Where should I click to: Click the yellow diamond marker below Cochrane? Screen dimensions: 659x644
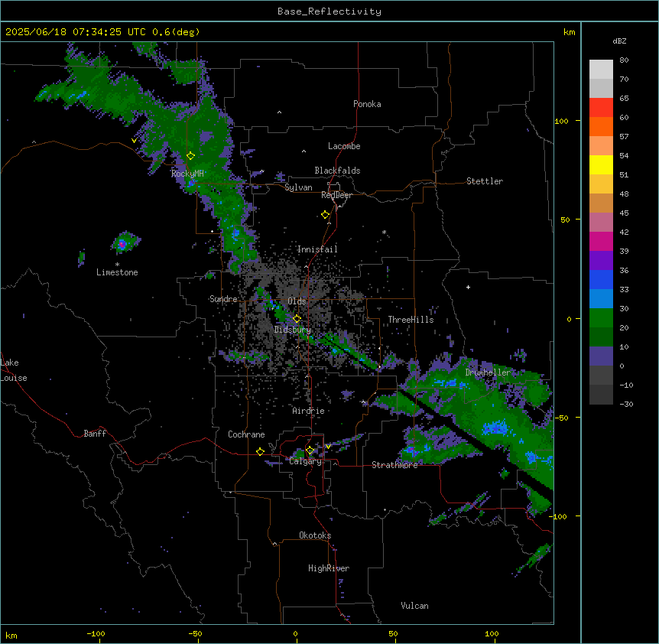click(260, 451)
